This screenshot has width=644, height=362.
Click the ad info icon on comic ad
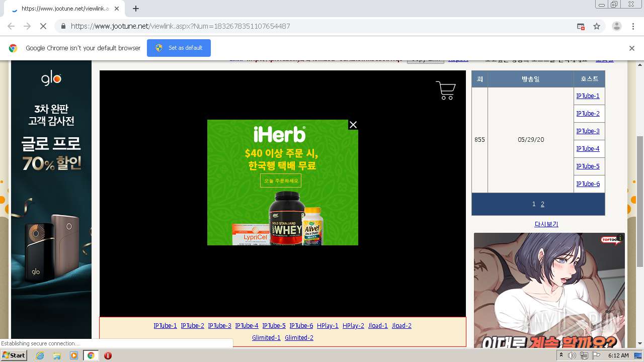point(620,238)
